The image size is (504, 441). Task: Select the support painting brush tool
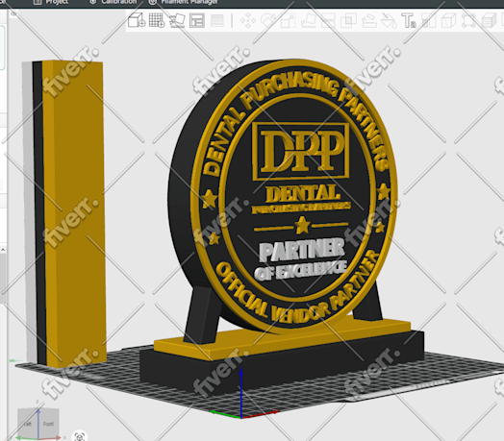coord(368,21)
